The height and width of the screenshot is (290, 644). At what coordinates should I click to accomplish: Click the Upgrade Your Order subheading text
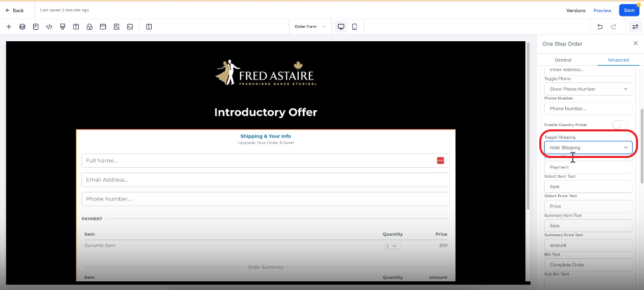click(x=266, y=143)
